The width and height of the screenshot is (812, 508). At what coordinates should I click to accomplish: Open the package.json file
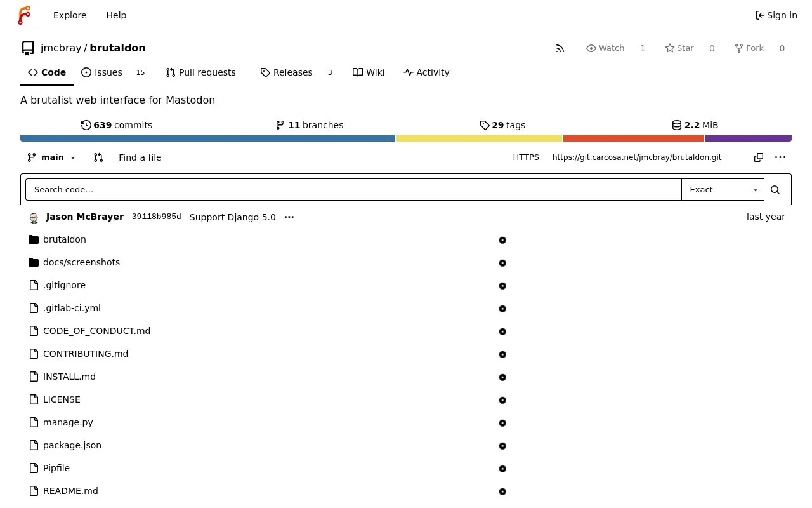tap(72, 445)
